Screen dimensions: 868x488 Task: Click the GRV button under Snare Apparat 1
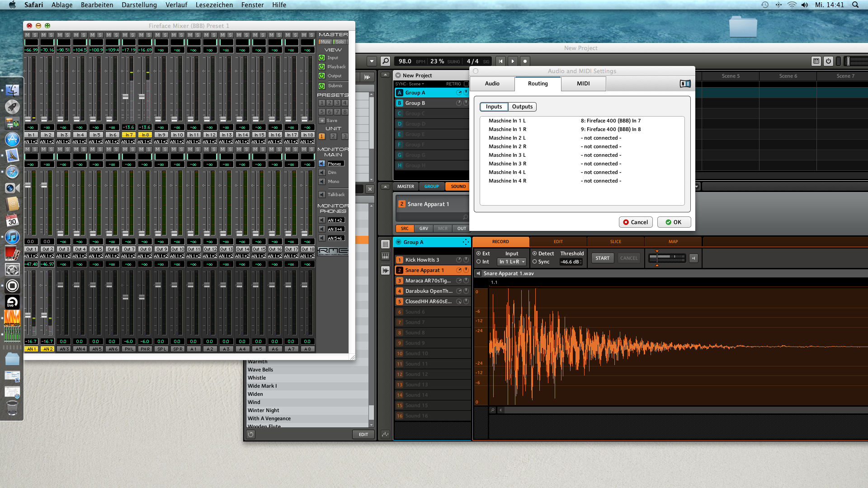point(424,229)
